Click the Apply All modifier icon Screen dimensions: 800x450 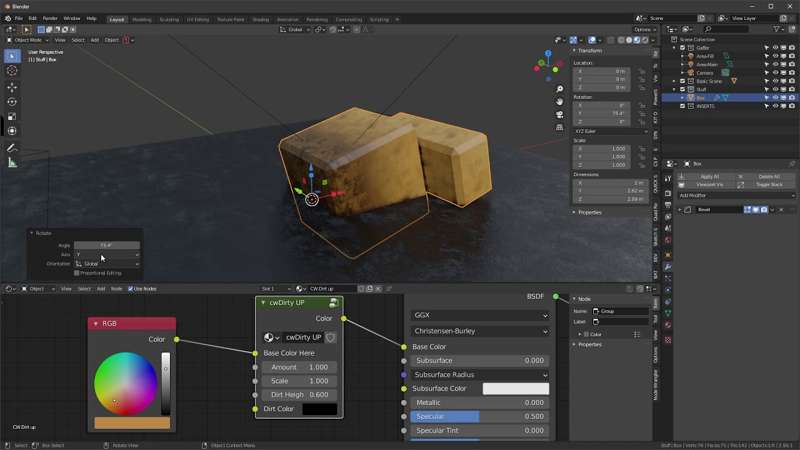click(x=682, y=177)
